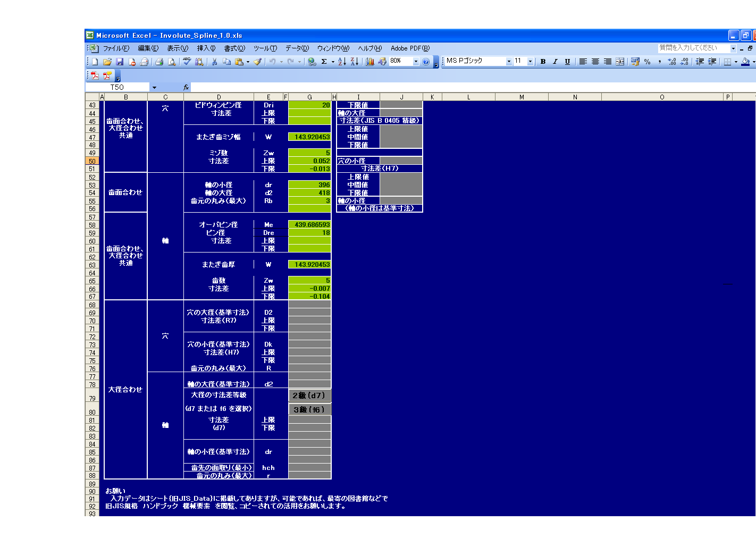Apply Comma Style formatting icon
The height and width of the screenshot is (555, 756).
[x=659, y=62]
